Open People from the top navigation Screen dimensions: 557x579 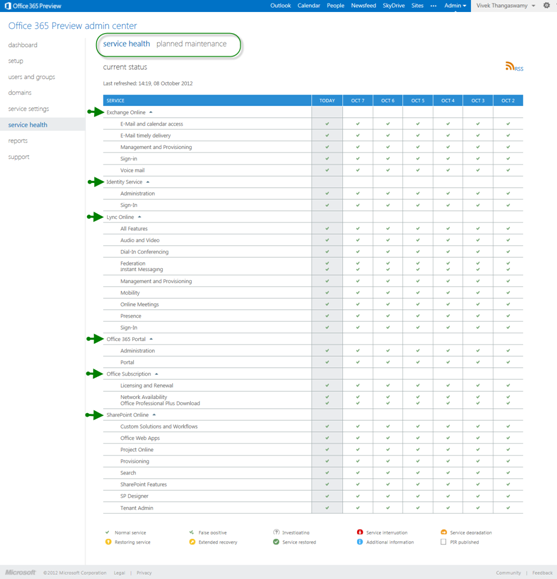[335, 6]
